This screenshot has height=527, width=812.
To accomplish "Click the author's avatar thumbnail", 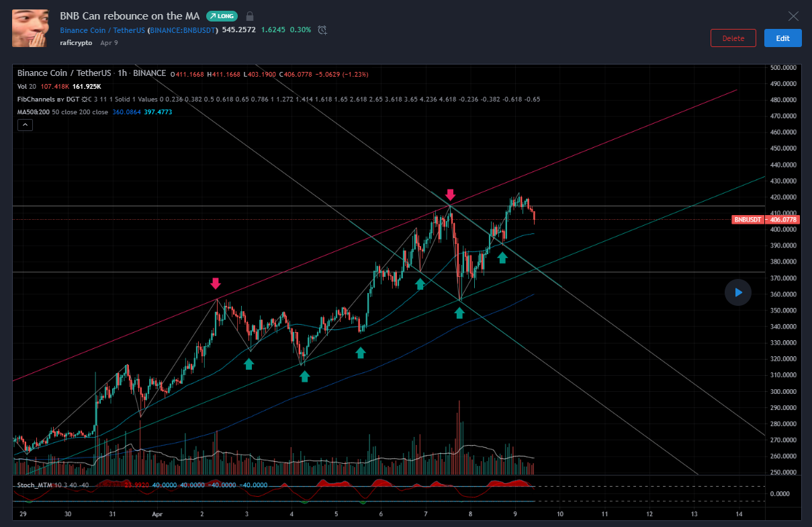I will pyautogui.click(x=30, y=28).
